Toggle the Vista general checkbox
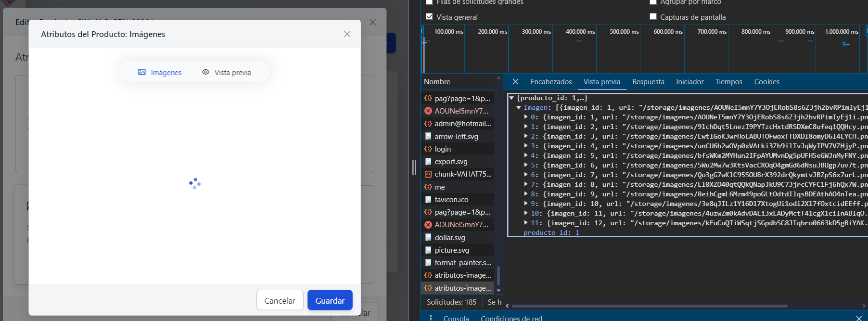The width and height of the screenshot is (868, 321). [429, 17]
